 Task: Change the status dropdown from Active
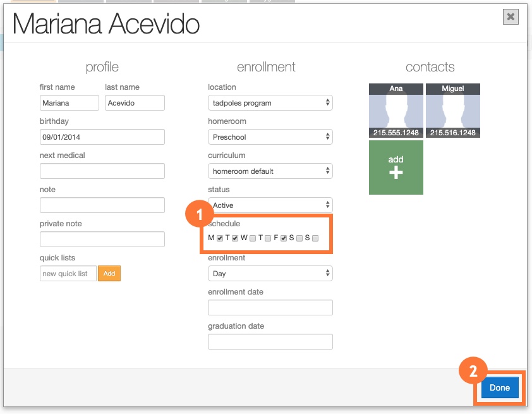[x=270, y=205]
